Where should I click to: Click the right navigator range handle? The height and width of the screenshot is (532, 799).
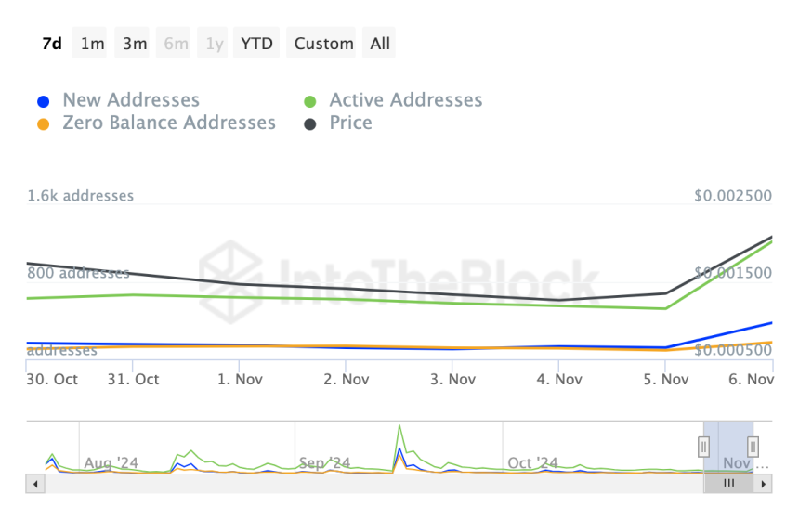click(x=753, y=447)
